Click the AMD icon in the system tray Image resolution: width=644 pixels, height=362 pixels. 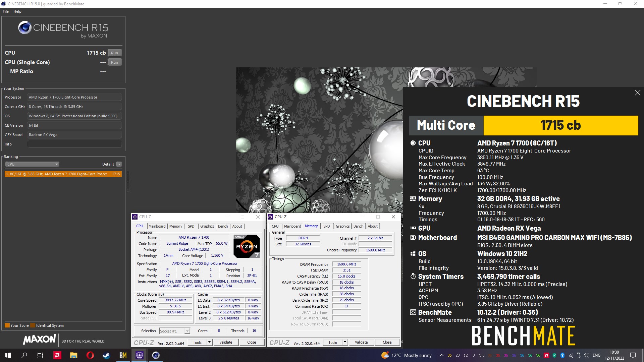click(x=546, y=355)
